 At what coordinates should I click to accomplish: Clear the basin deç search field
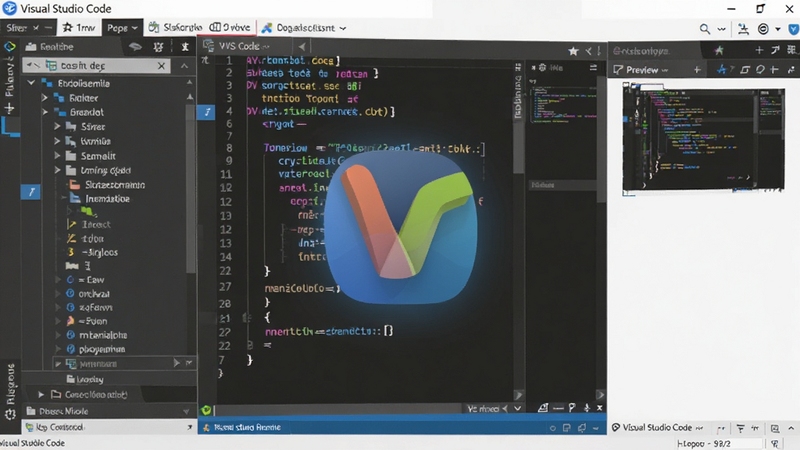(161, 65)
